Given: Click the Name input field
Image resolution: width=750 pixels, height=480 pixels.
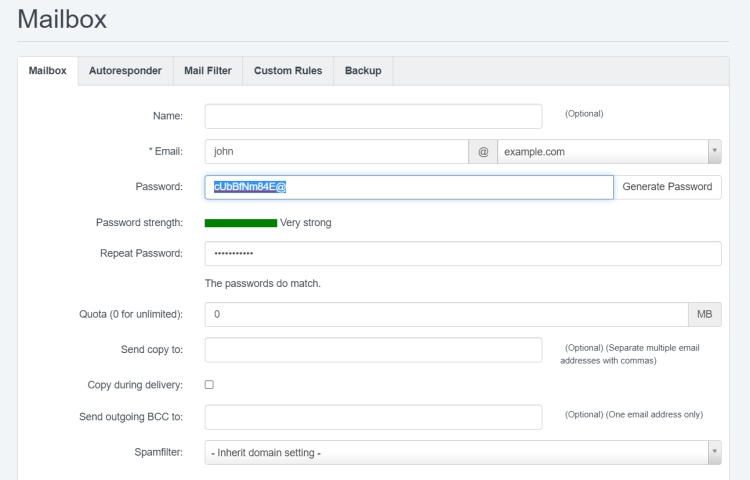Looking at the screenshot, I should pos(373,116).
